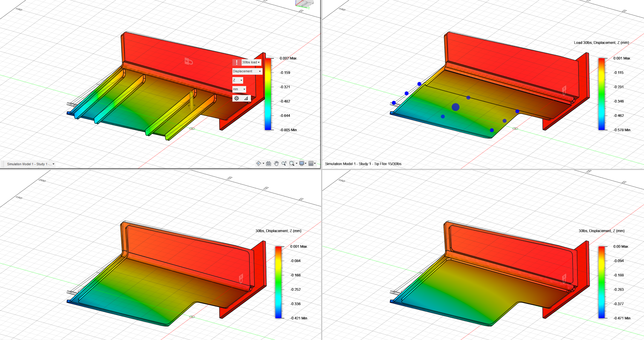Select the Pan tool
The height and width of the screenshot is (340, 644).
[276, 163]
